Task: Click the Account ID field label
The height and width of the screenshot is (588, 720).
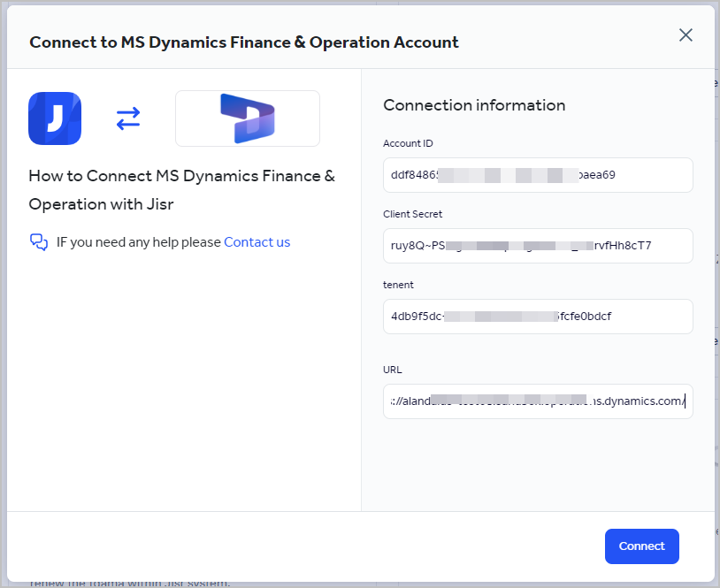Action: pos(408,143)
